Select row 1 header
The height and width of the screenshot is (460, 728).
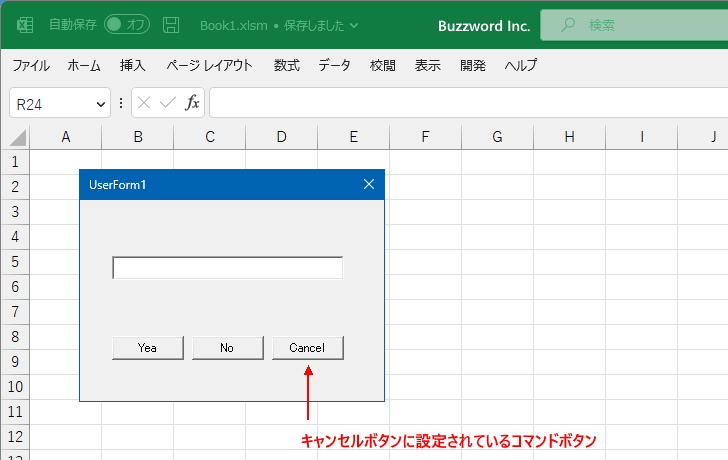click(15, 162)
